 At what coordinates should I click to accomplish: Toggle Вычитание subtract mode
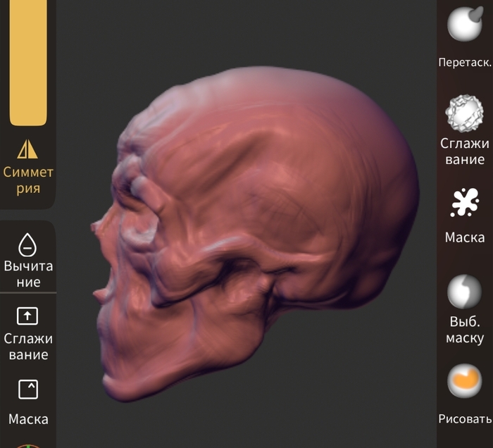tap(28, 261)
